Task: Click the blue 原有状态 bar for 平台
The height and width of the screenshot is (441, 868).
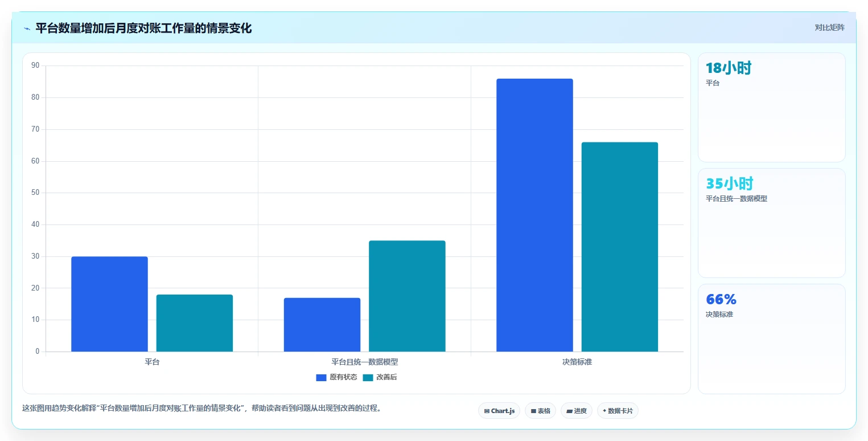Action: pos(109,304)
